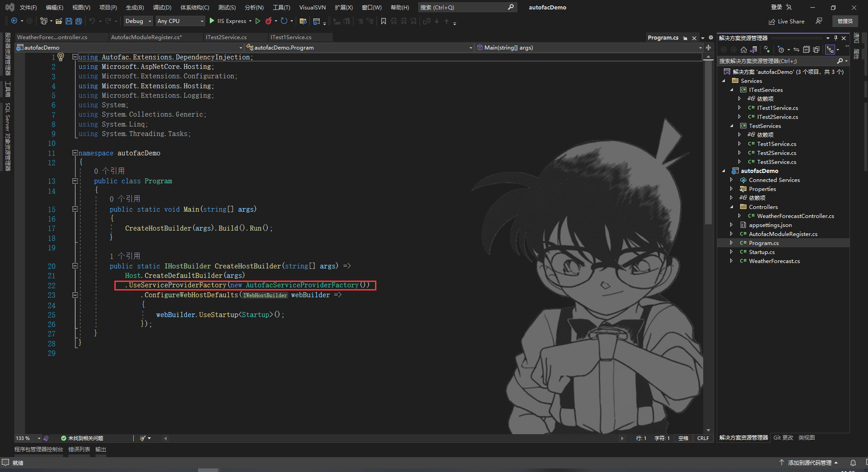The image size is (868, 472).
Task: Click the notifications bell in the status bar
Action: pos(853,463)
